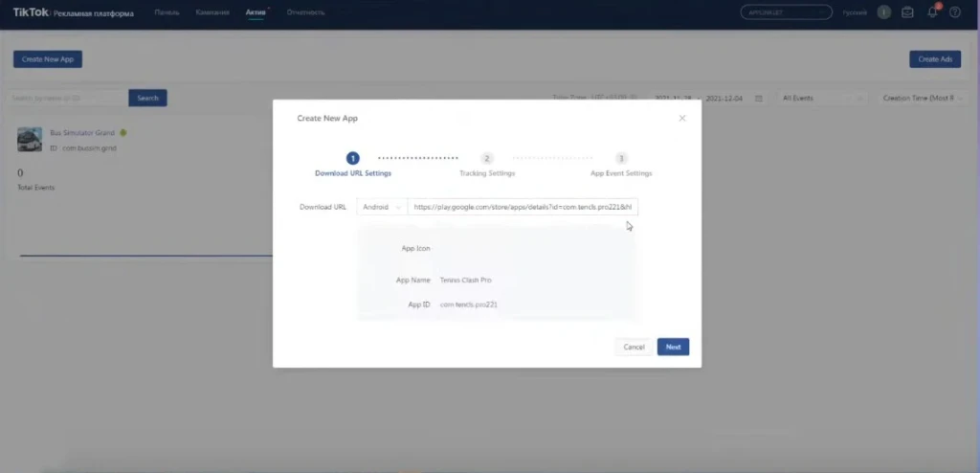
Task: Open the Android platform dropdown
Action: pos(381,207)
